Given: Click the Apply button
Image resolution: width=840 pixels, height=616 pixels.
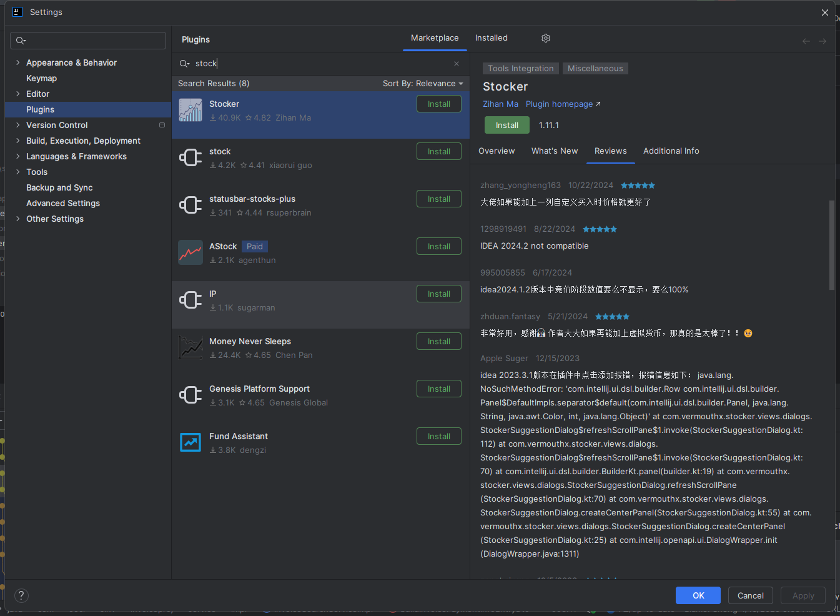Looking at the screenshot, I should 803,595.
